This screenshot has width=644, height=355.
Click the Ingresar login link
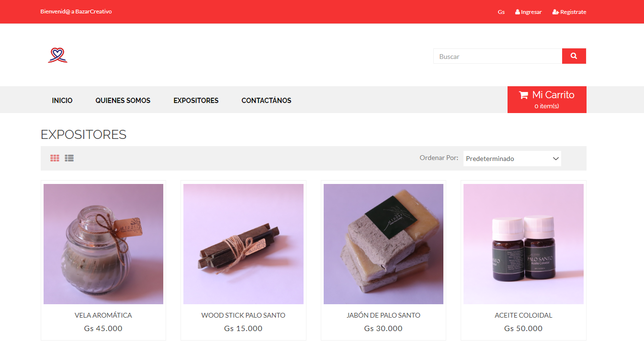(x=531, y=12)
